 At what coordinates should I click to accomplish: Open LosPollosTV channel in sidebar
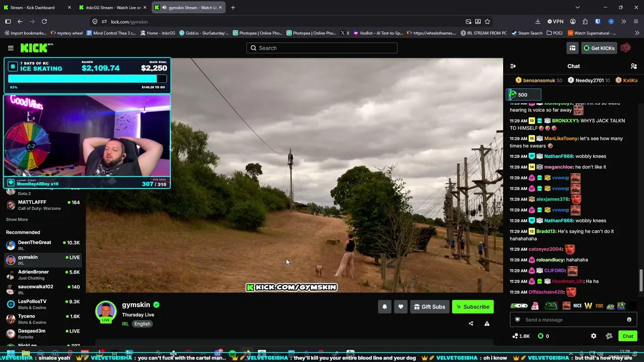pyautogui.click(x=43, y=304)
